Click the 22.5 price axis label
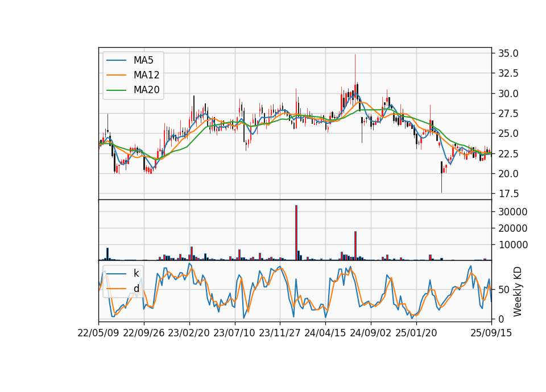Viewport: 546px width, 392px height. pyautogui.click(x=508, y=154)
